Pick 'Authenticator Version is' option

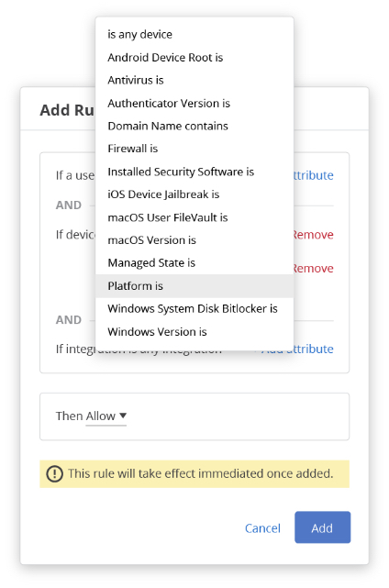[x=194, y=103]
